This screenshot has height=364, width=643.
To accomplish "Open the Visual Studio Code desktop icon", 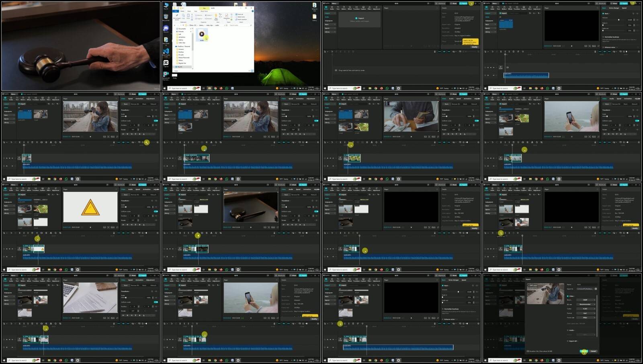I will pos(166,51).
